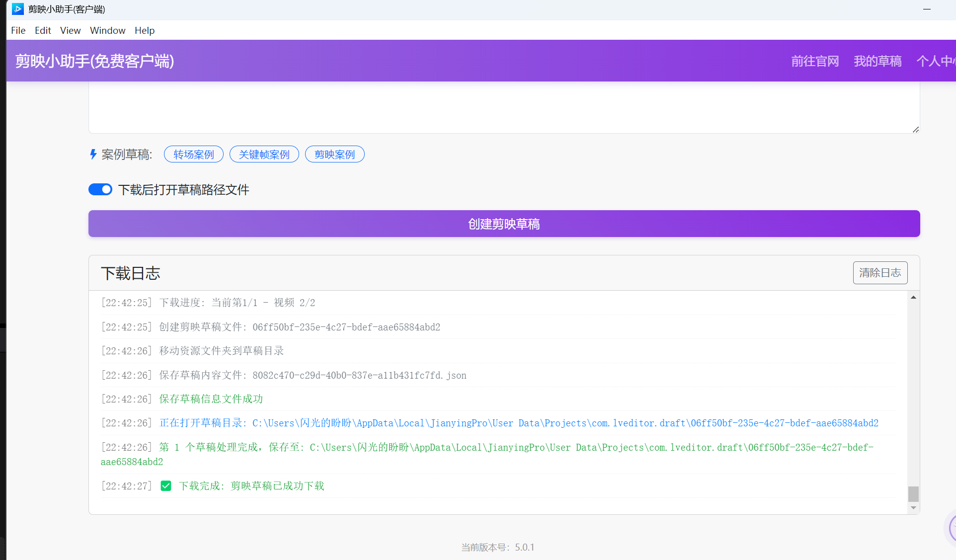Open the File menu
This screenshot has height=560, width=956.
[18, 30]
